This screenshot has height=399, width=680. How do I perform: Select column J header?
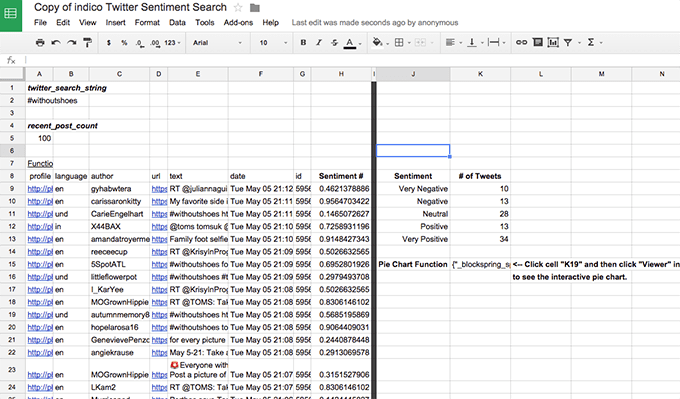click(413, 74)
